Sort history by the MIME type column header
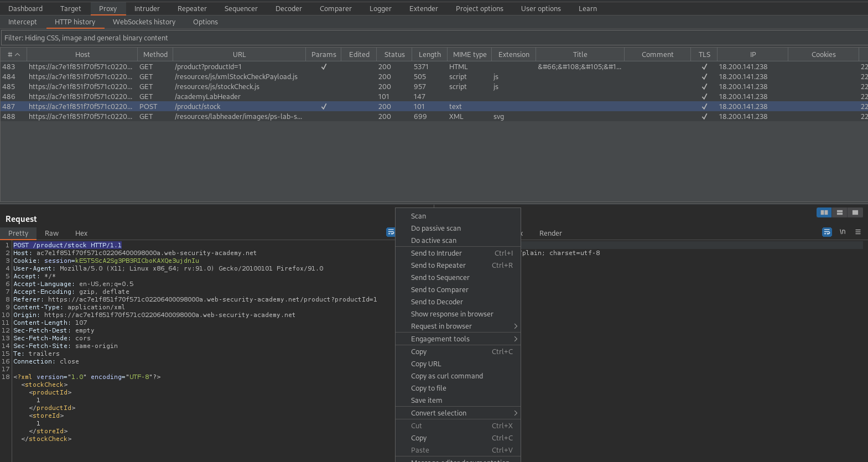This screenshot has width=868, height=462. click(x=470, y=54)
